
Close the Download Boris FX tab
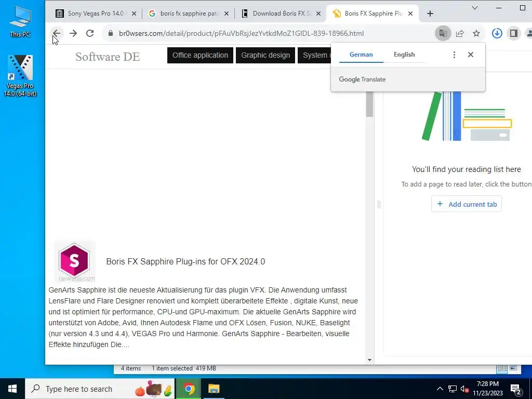tap(318, 14)
